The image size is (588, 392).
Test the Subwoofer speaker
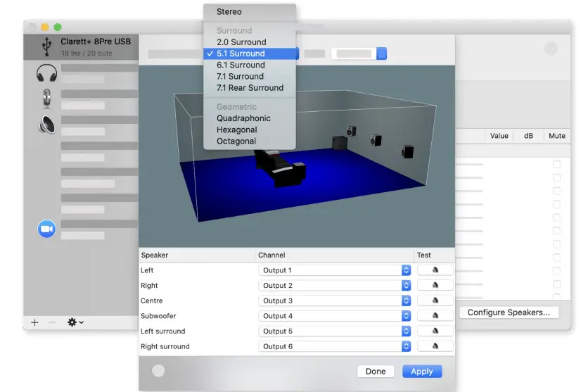pos(435,315)
